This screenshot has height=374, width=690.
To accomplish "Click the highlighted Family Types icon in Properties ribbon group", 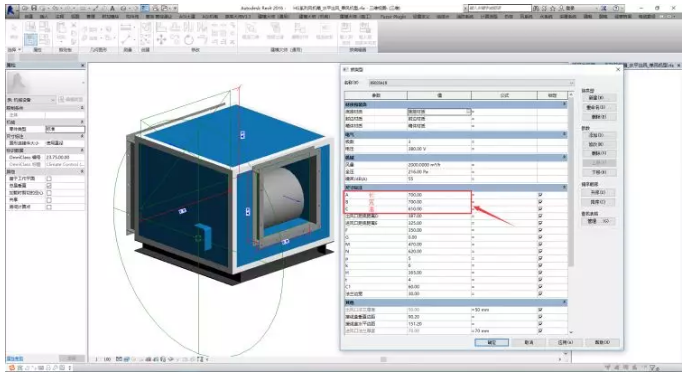I will [x=30, y=40].
